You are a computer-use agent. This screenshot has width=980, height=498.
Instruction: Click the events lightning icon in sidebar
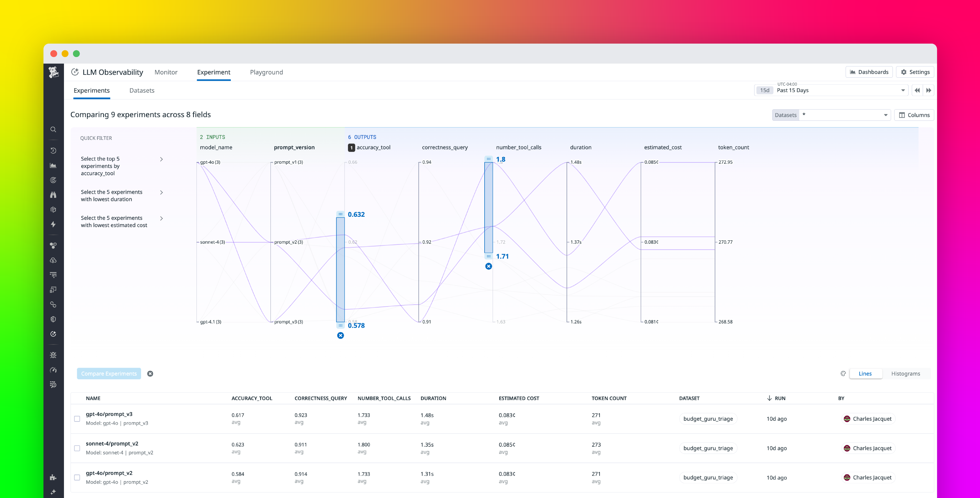(53, 225)
